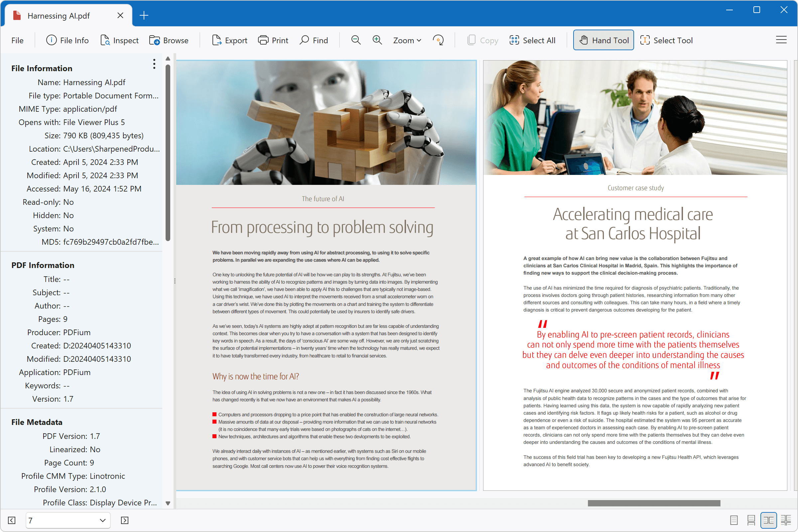This screenshot has width=798, height=532.
Task: Switch to single page view mode
Action: pos(733,520)
